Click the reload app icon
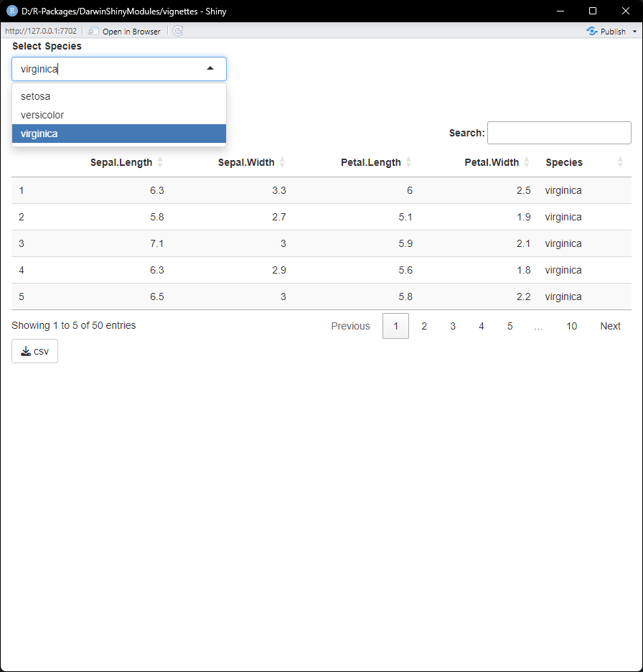Image resolution: width=643 pixels, height=672 pixels. tap(178, 31)
